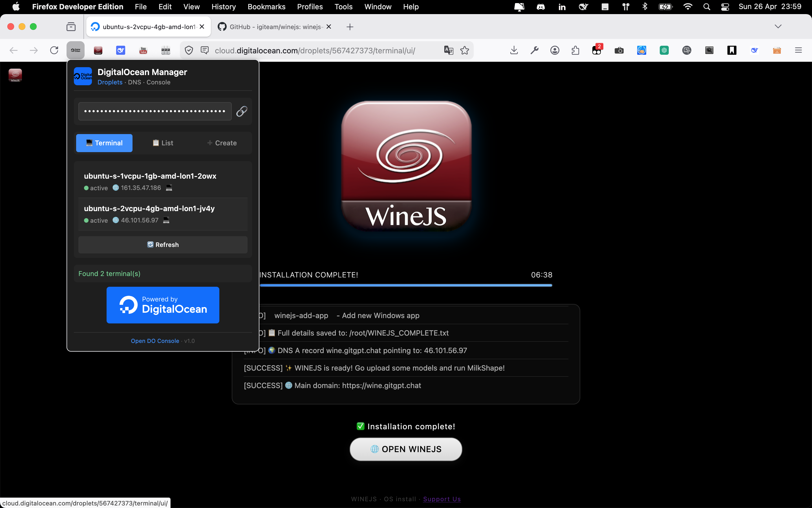
Task: Open terminal icon for droplet 46.101.56.97
Action: [x=166, y=220]
